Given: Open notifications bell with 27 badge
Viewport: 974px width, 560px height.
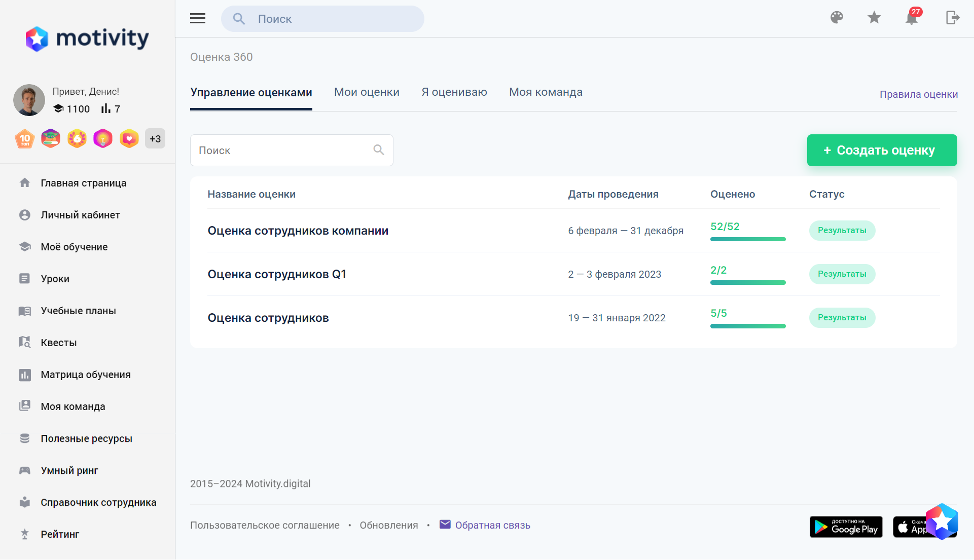Looking at the screenshot, I should [912, 18].
